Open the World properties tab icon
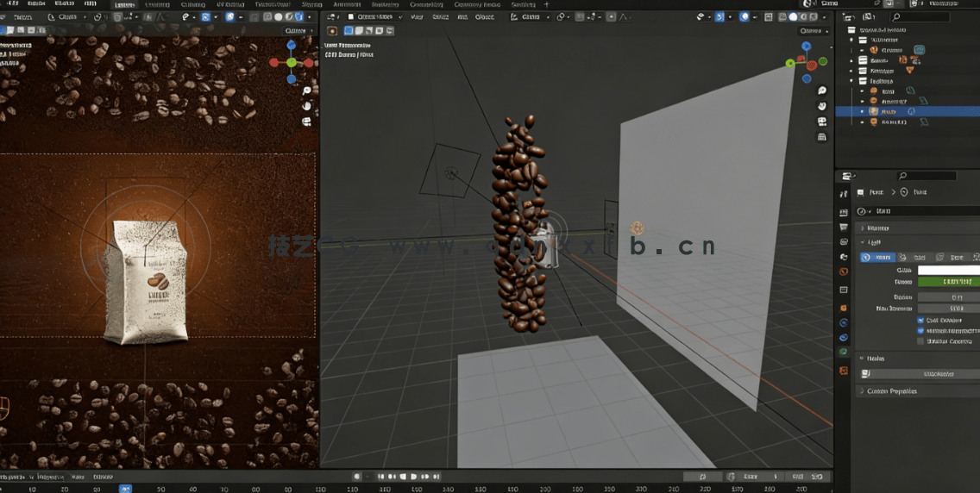 coord(844,272)
